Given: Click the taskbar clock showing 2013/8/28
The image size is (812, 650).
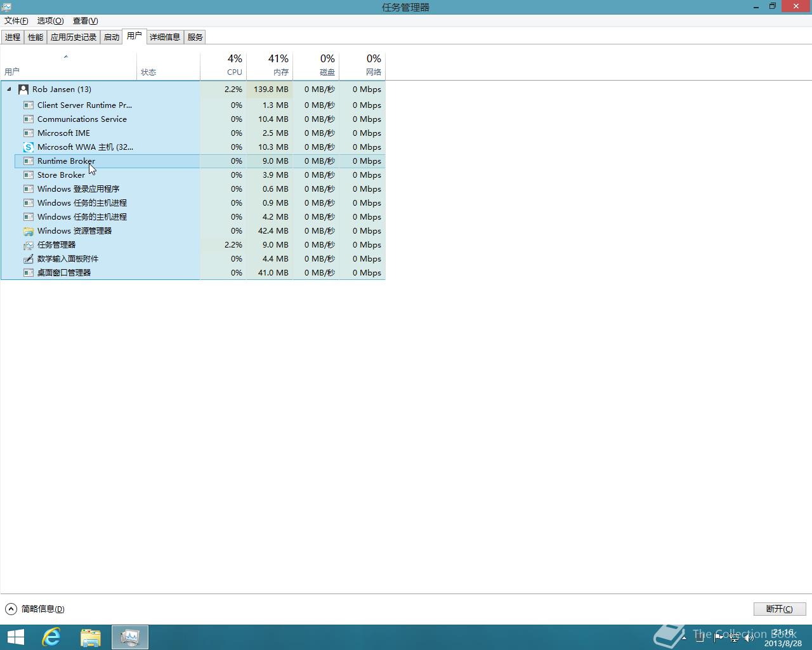Looking at the screenshot, I should [783, 638].
